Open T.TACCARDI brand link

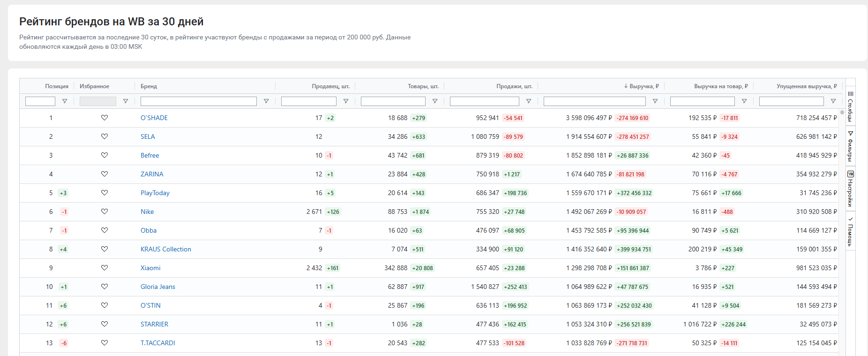(158, 343)
